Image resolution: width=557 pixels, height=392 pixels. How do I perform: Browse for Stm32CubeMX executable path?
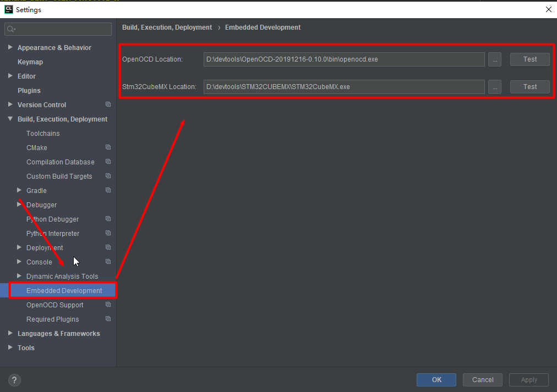point(494,86)
